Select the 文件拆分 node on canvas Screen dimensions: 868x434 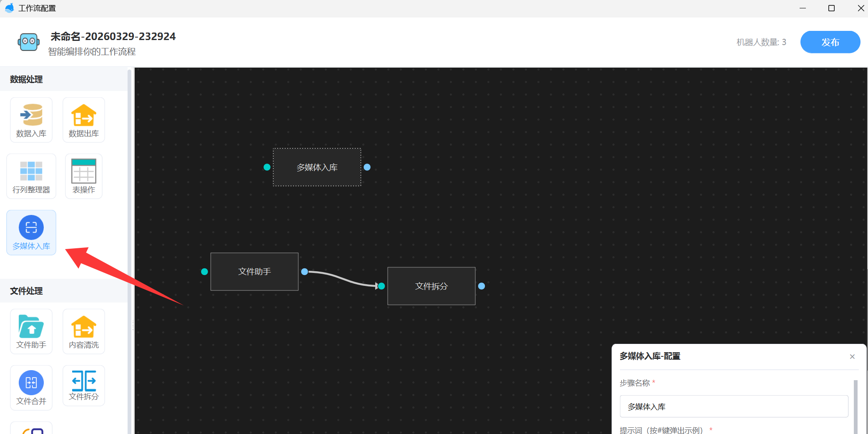pyautogui.click(x=431, y=286)
